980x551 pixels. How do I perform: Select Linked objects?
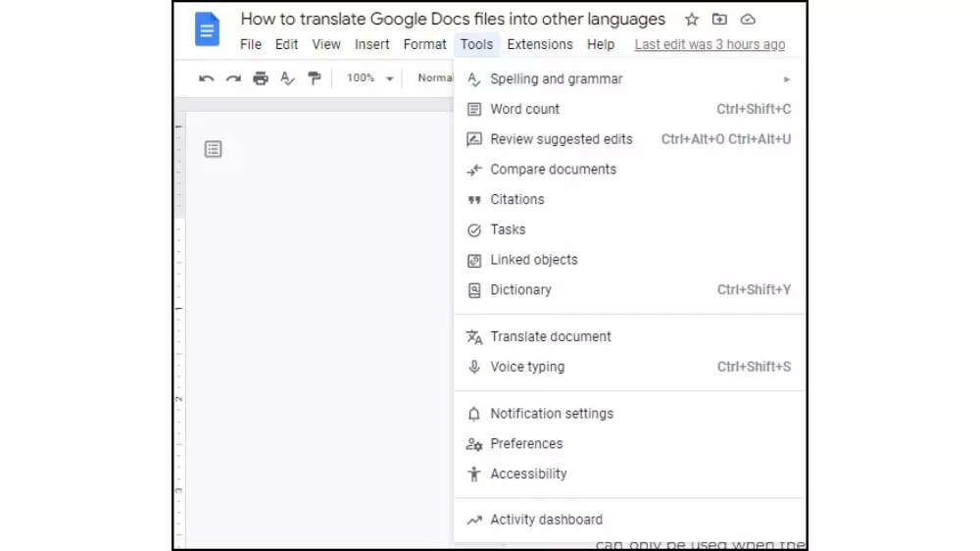pyautogui.click(x=629, y=260)
